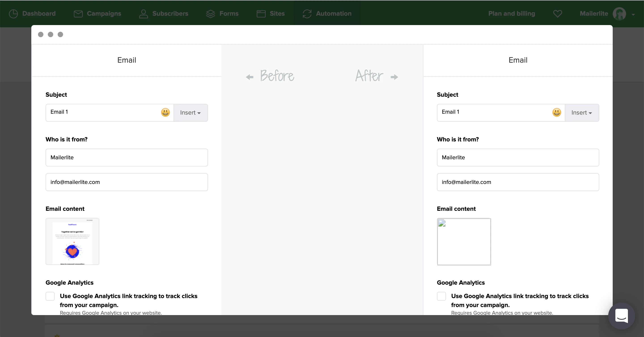The height and width of the screenshot is (337, 644).
Task: Click the Dashboard clock icon
Action: coord(13,14)
